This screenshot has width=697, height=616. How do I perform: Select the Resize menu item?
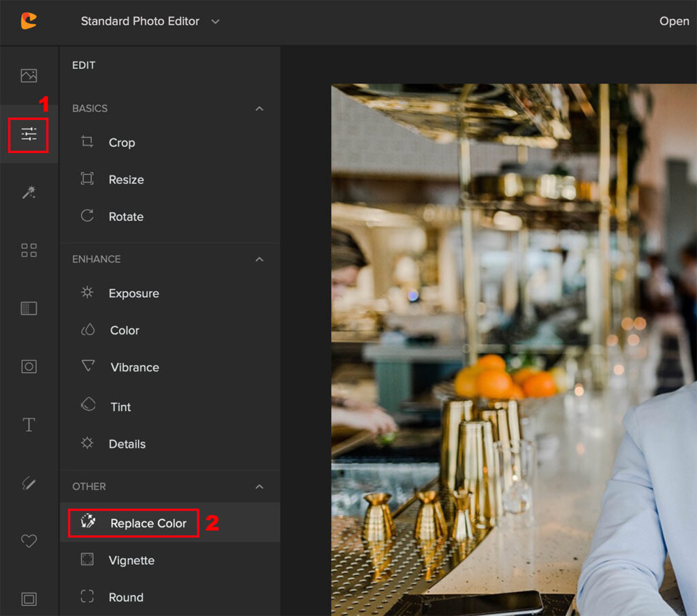pos(169,180)
